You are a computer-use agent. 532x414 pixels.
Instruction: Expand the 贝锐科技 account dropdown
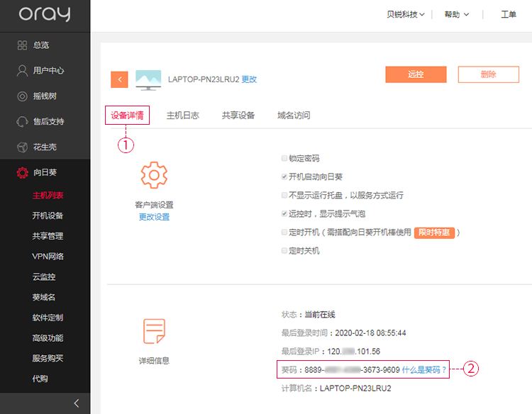tap(406, 15)
